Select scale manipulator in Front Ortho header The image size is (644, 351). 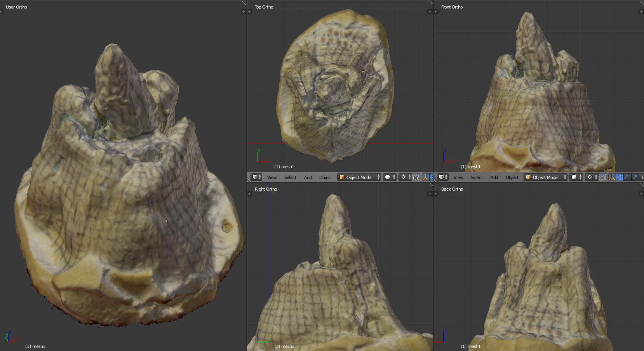coord(635,177)
